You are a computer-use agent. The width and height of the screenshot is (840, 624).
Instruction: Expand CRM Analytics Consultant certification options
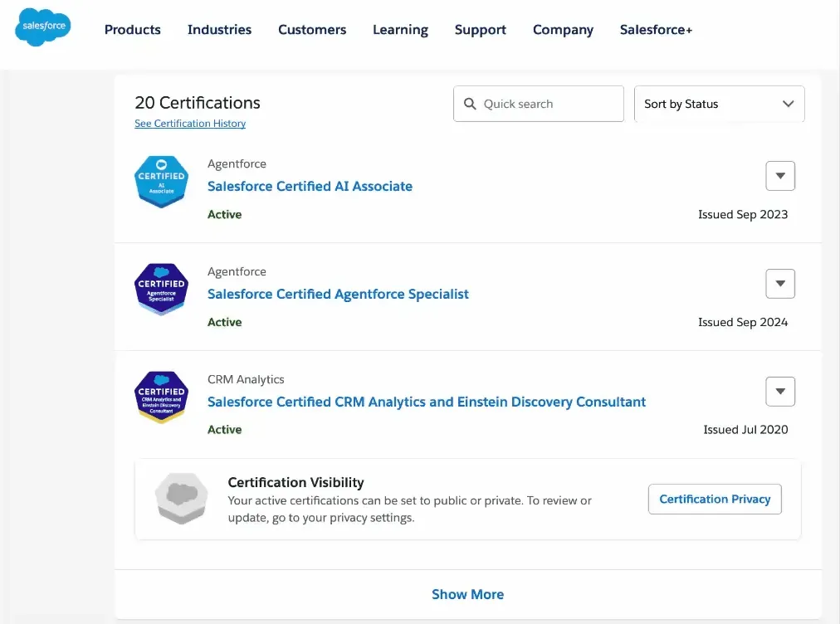pos(780,392)
